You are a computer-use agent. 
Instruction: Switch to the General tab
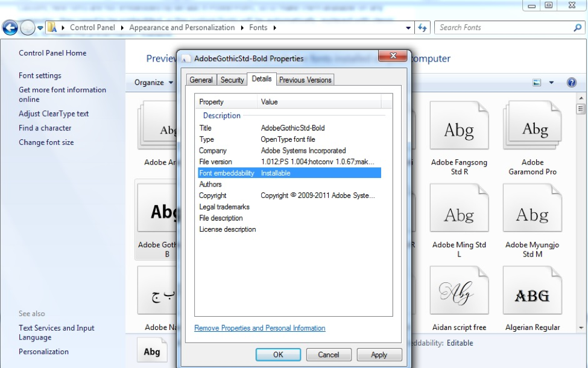[x=201, y=80]
